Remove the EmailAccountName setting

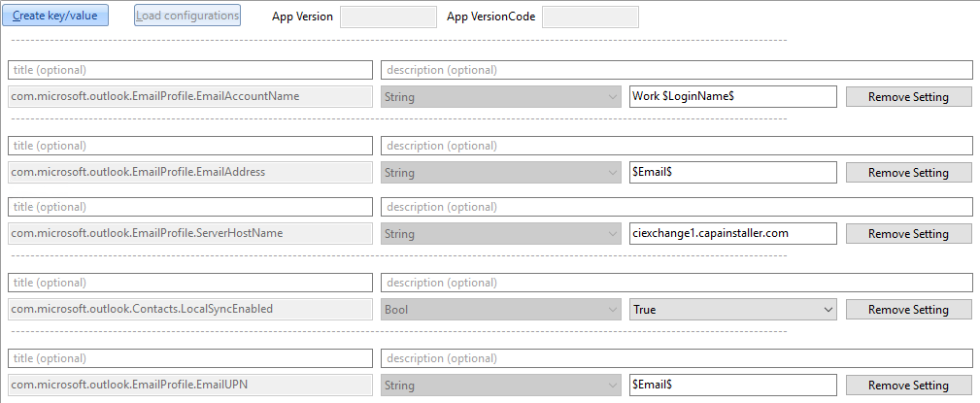coord(909,97)
